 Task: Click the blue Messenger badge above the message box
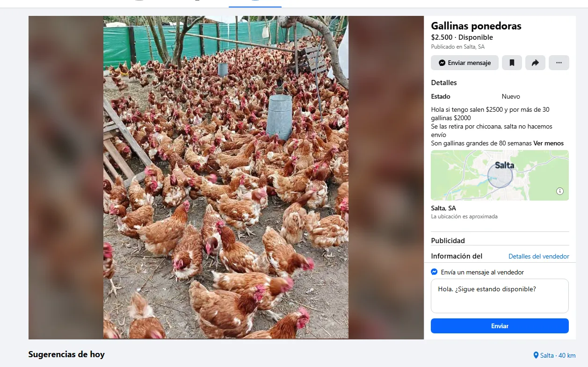point(434,272)
